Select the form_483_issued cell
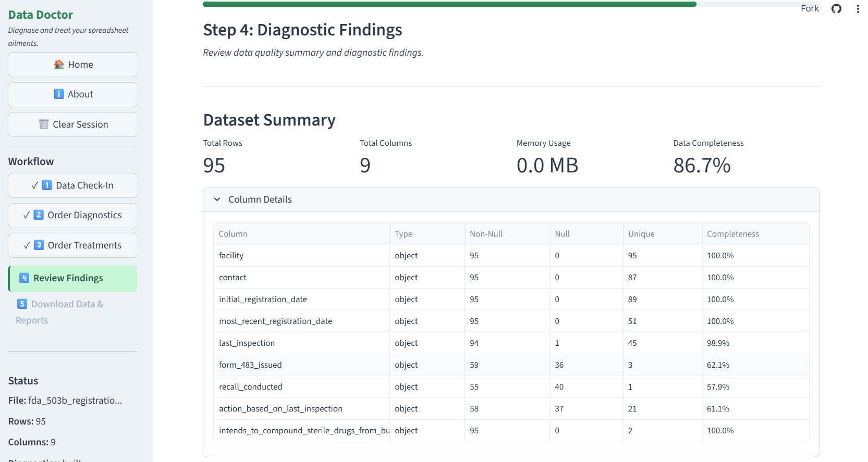This screenshot has height=462, width=868. tap(301, 365)
